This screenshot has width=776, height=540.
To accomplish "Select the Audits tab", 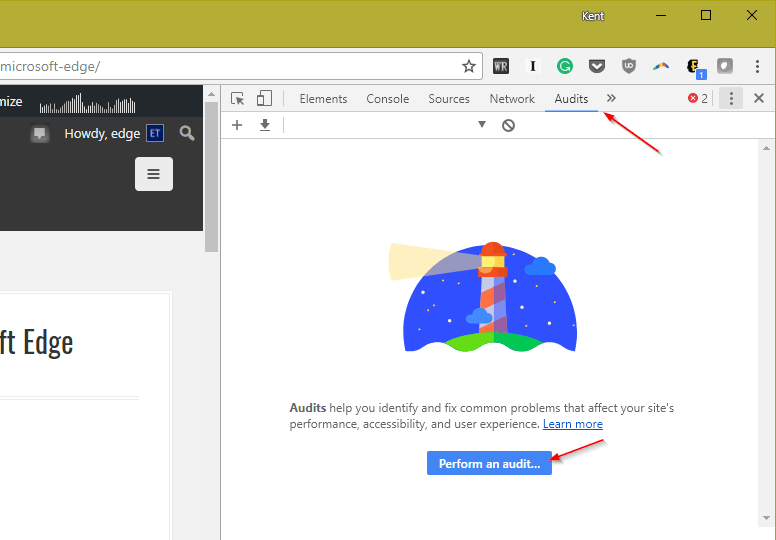I will [x=571, y=99].
